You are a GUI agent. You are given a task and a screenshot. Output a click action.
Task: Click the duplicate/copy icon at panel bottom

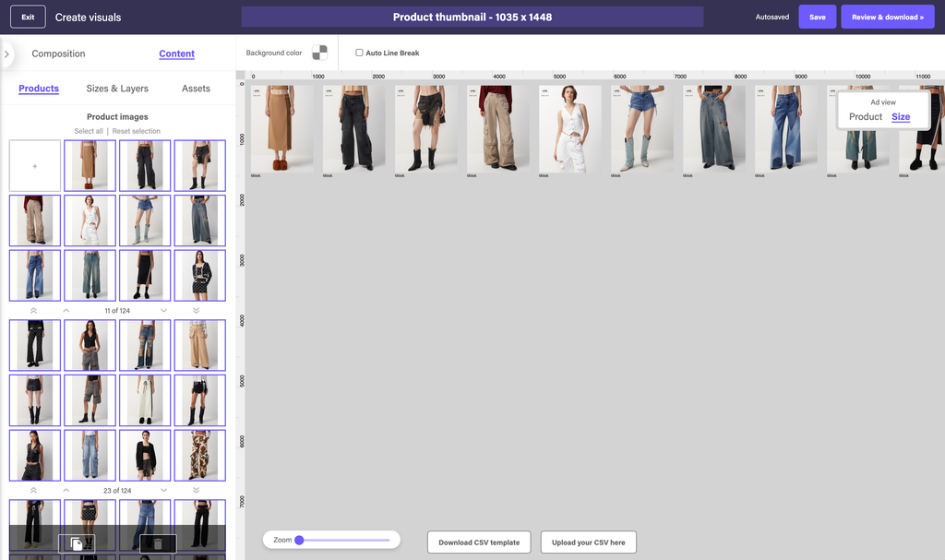coord(77,543)
